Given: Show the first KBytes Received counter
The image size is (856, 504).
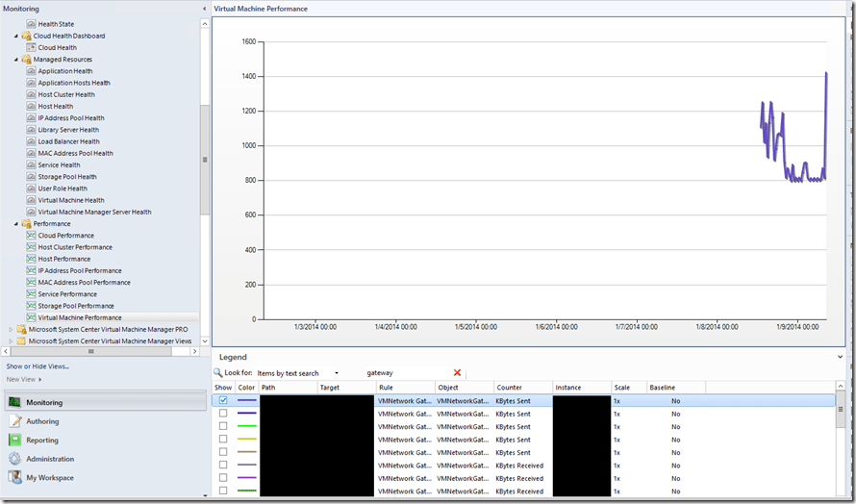Looking at the screenshot, I should (x=223, y=466).
